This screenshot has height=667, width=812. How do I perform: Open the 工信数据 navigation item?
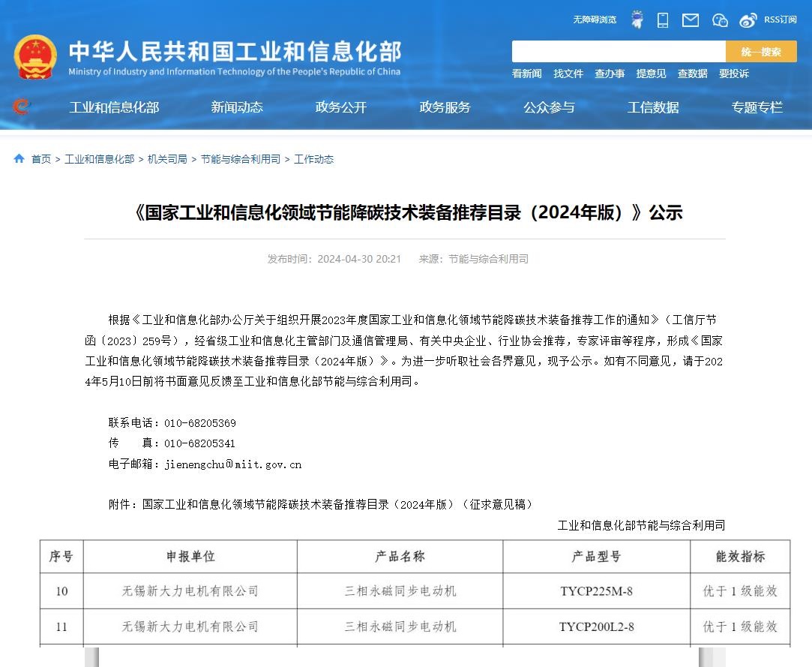pyautogui.click(x=652, y=107)
